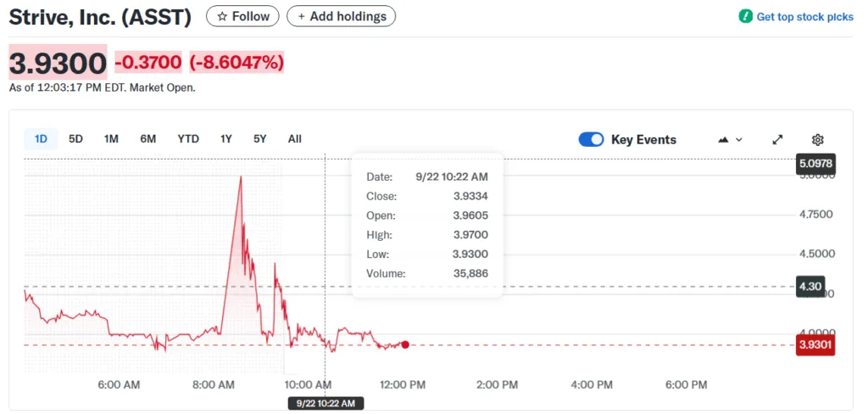Show the 6M chart range
The width and height of the screenshot is (868, 414).
click(147, 139)
